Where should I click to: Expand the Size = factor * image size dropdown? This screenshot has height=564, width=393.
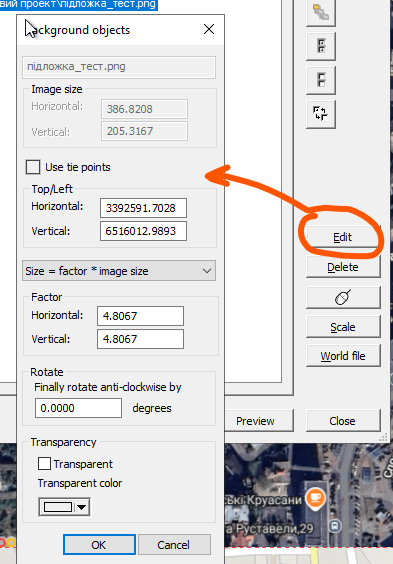119,271
